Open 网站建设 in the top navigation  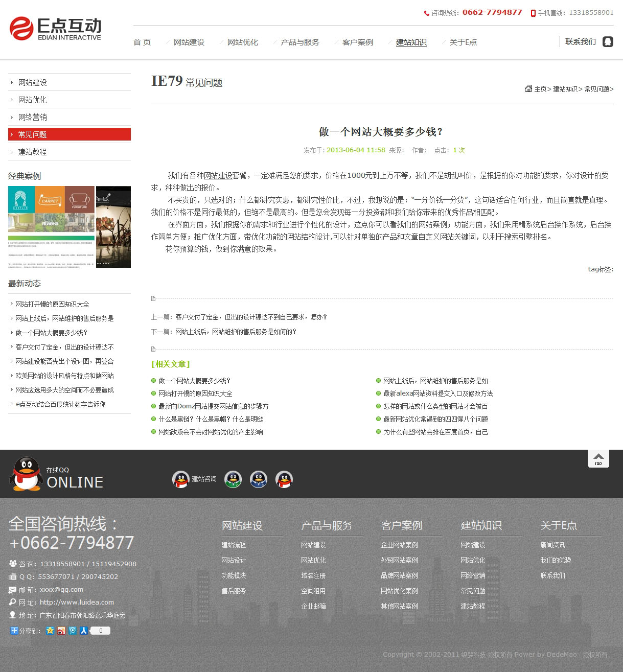point(189,42)
